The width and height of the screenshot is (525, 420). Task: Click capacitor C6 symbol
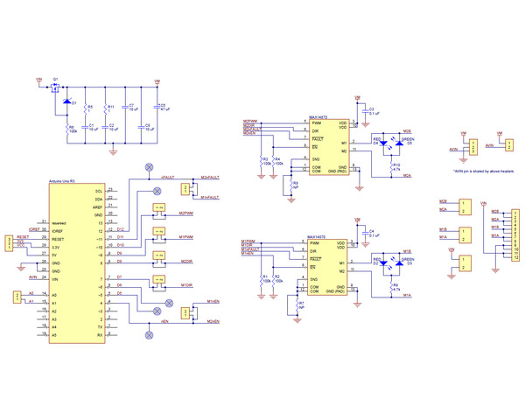(x=141, y=127)
